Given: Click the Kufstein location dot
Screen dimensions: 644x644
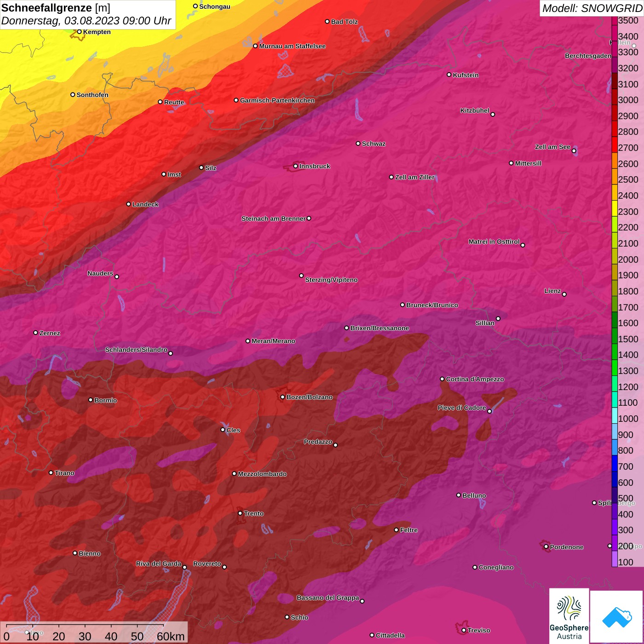Looking at the screenshot, I should tap(449, 75).
